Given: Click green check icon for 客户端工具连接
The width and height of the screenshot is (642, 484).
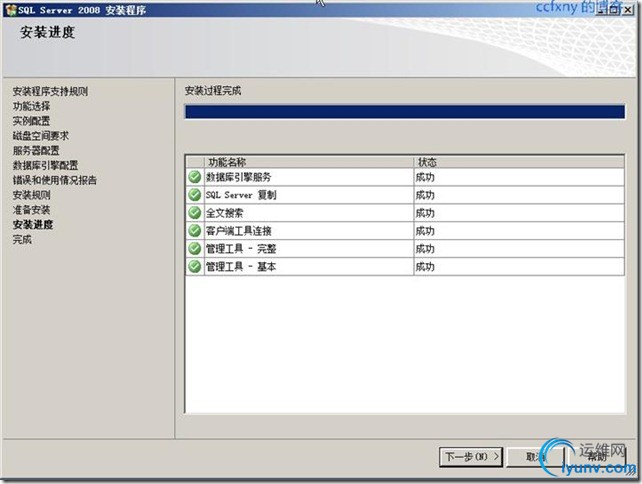Looking at the screenshot, I should (194, 231).
